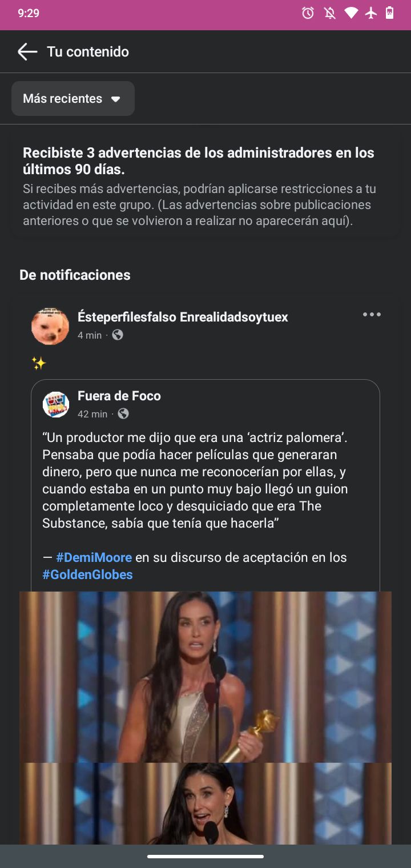Tap the Wi-Fi status icon

[x=351, y=13]
